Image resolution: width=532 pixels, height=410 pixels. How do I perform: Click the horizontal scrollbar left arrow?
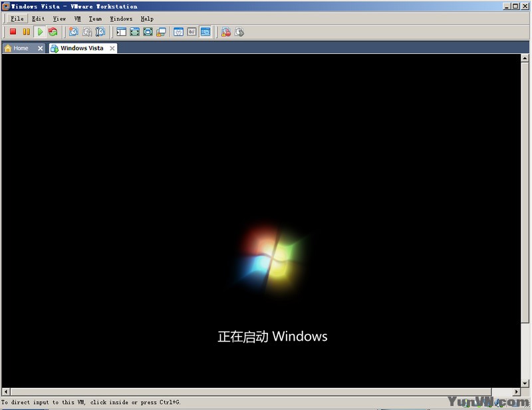(6, 391)
